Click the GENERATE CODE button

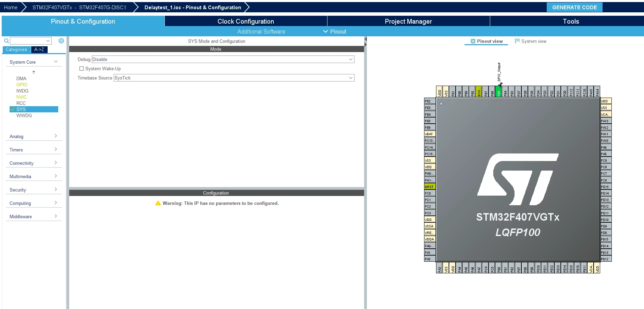click(x=574, y=7)
